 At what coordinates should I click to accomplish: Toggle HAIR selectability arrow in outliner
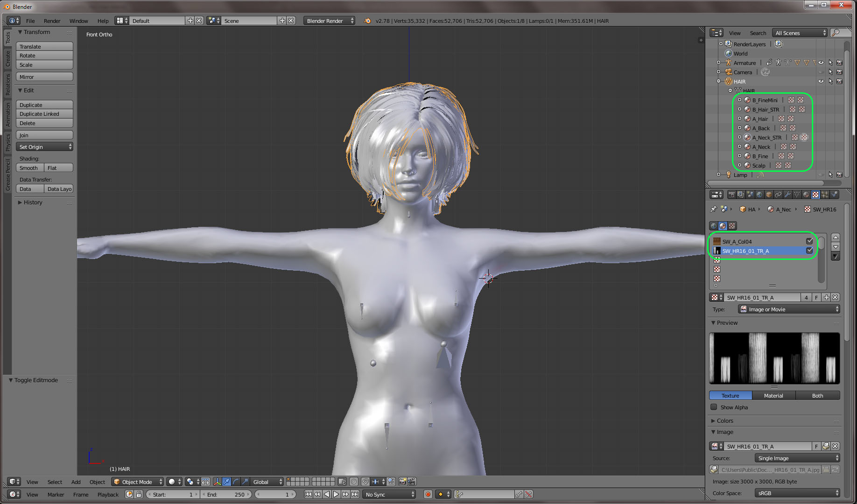pyautogui.click(x=830, y=81)
